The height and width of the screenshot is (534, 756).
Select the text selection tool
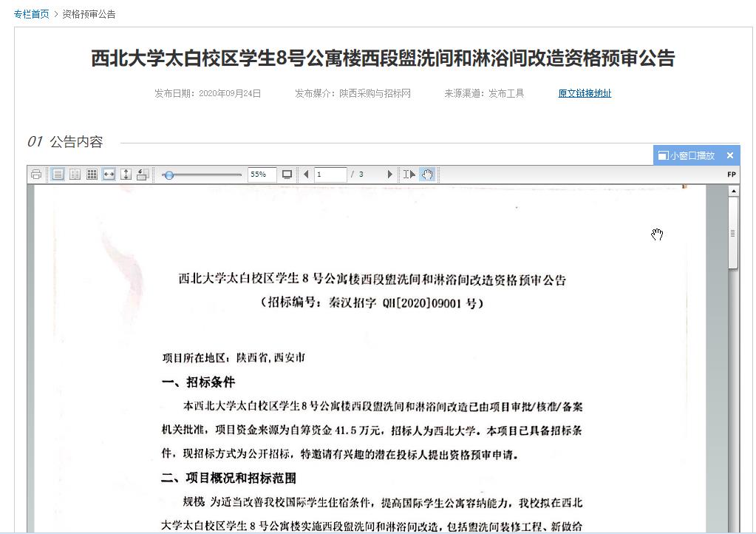pos(409,175)
